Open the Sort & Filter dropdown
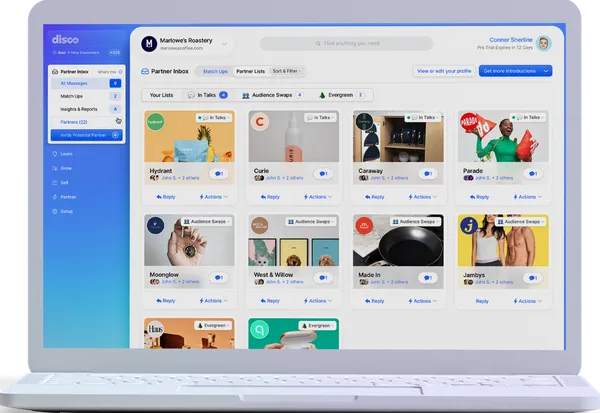Image resolution: width=600 pixels, height=413 pixels. point(287,71)
